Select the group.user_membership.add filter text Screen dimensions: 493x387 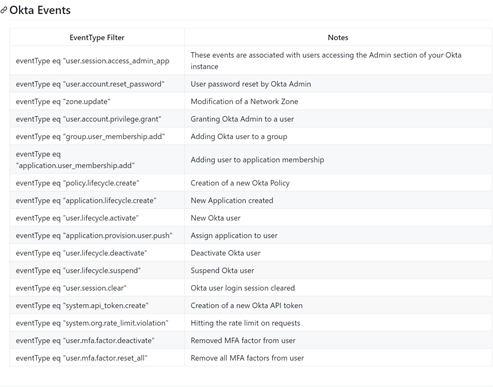[x=90, y=136]
